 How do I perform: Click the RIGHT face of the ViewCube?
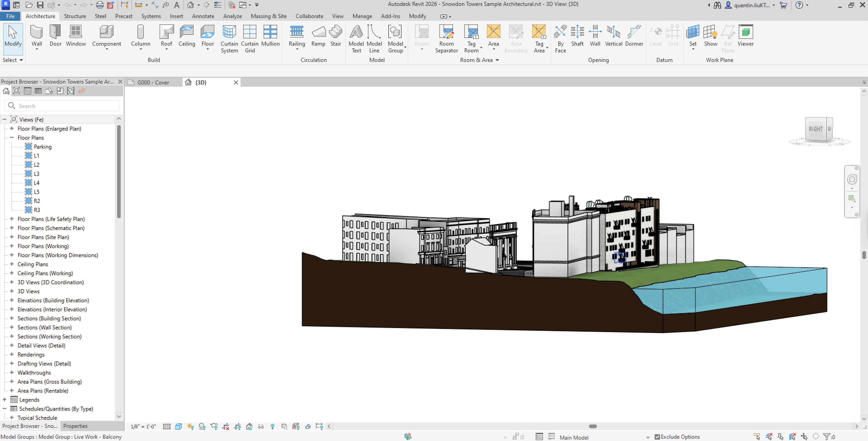pyautogui.click(x=815, y=129)
